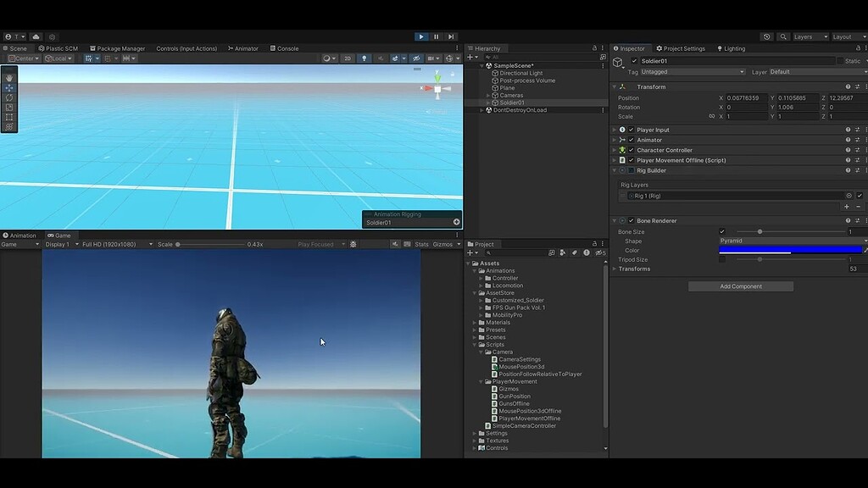
Task: Click the Scene audio mute icon
Action: coord(381,58)
